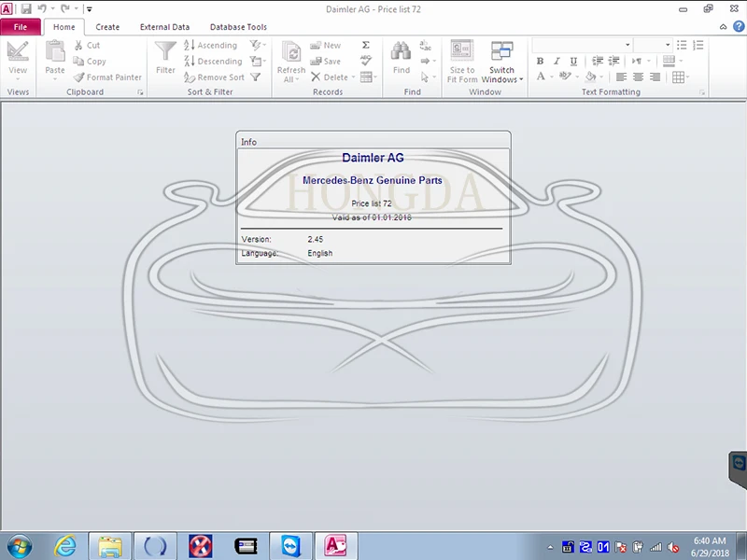Click the Filter funnel icon
The width and height of the screenshot is (747, 560).
(x=165, y=51)
